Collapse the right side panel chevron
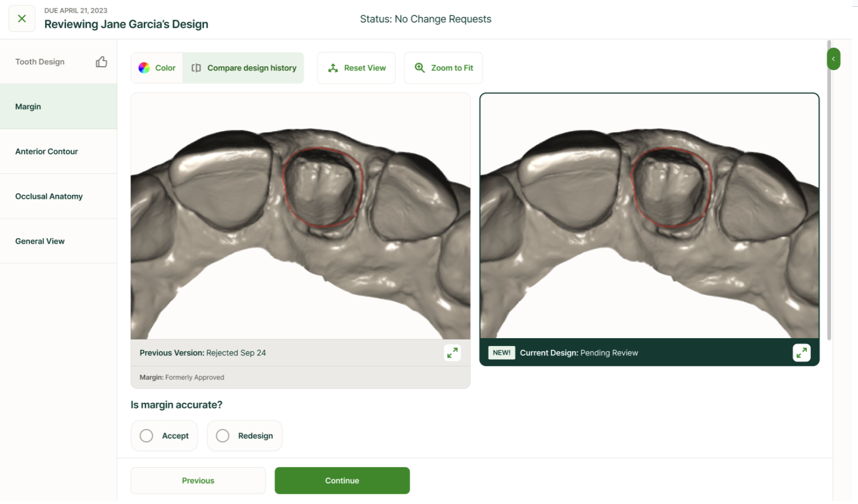This screenshot has height=504, width=858. pyautogui.click(x=833, y=59)
